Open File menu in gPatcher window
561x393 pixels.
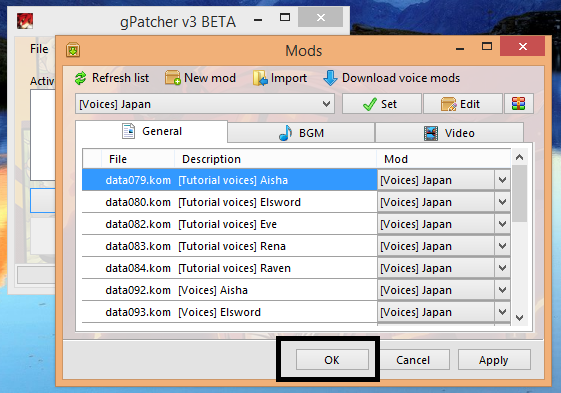tap(39, 49)
